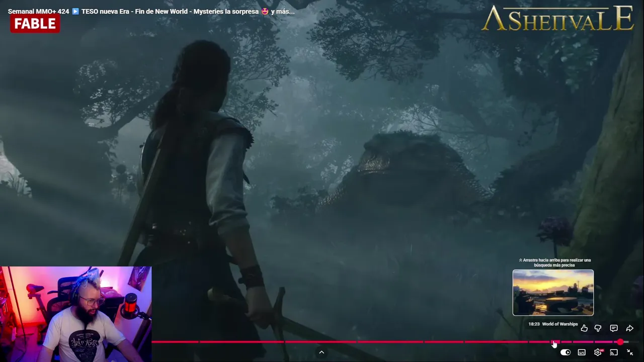The image size is (644, 362).
Task: Open the player settings gear
Action: (598, 352)
